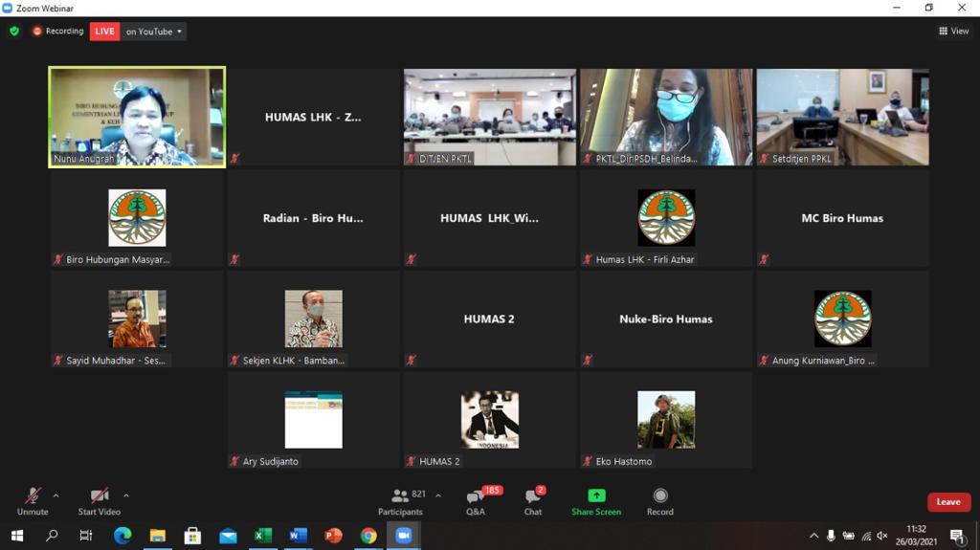Expand video options arrow beside Start Video

point(126,495)
